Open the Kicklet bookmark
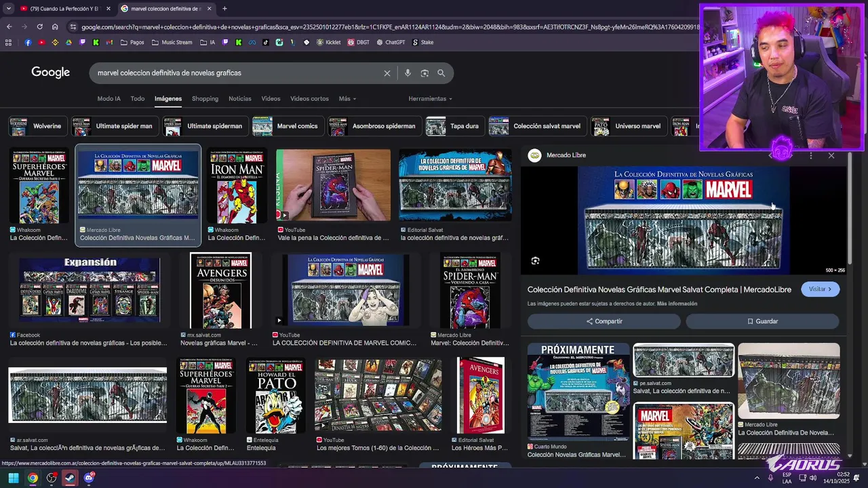The width and height of the screenshot is (868, 488). 328,42
